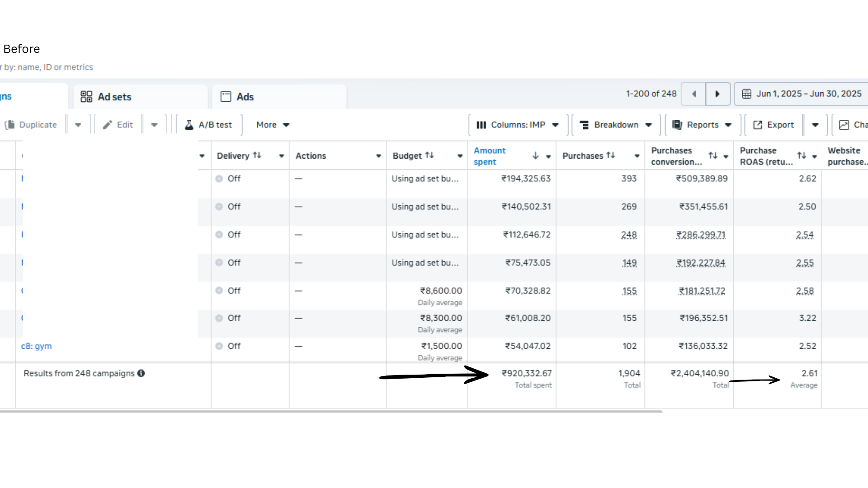The height and width of the screenshot is (488, 868).
Task: Click the Purchase ROAS sort icon
Action: pos(802,155)
